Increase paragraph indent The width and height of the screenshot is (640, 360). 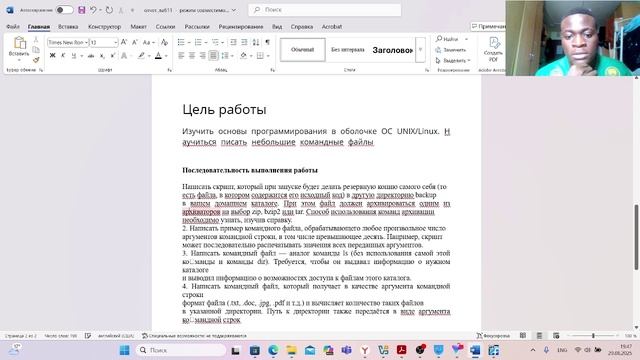tap(244, 42)
